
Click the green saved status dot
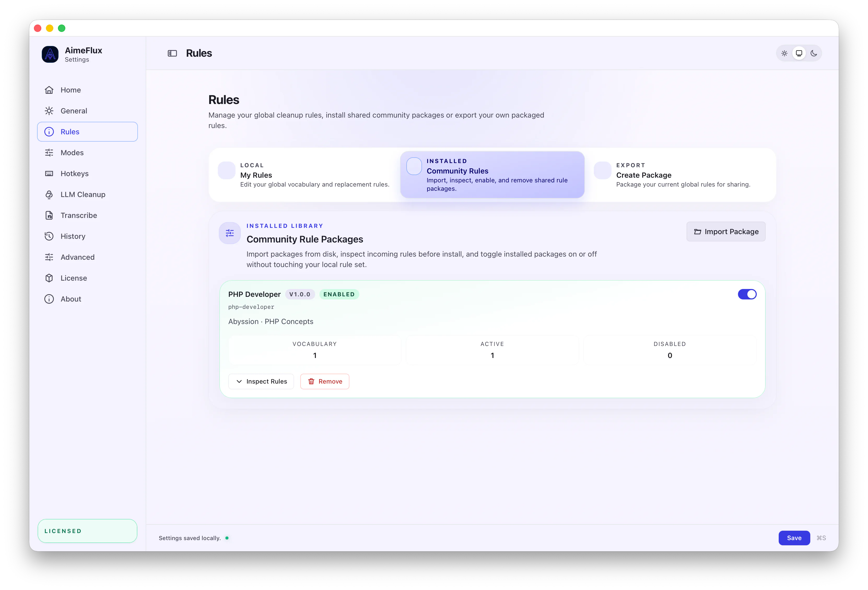[x=227, y=538]
